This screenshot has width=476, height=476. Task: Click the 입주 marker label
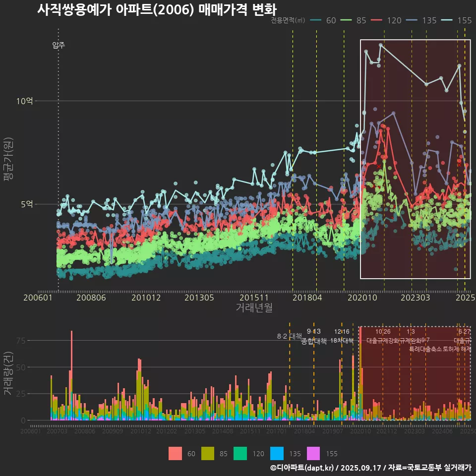click(59, 45)
